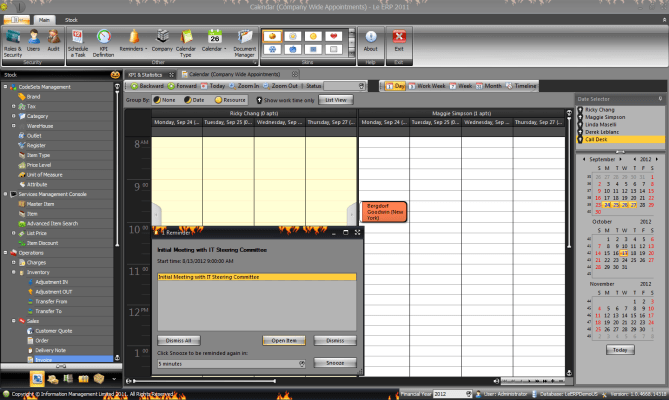Screen dimensions: 669x400
Task: Click the Dismiss All button
Action: (179, 341)
